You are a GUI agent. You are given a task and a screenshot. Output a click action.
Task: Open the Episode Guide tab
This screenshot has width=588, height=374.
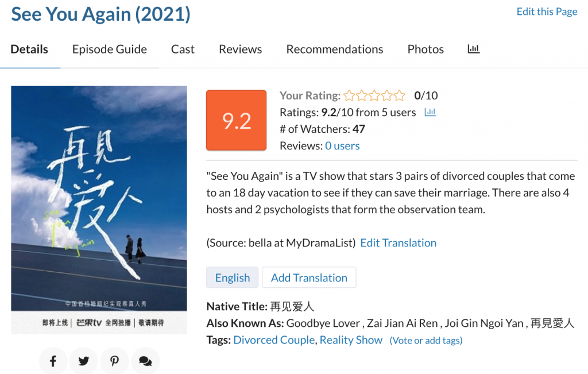pos(110,49)
